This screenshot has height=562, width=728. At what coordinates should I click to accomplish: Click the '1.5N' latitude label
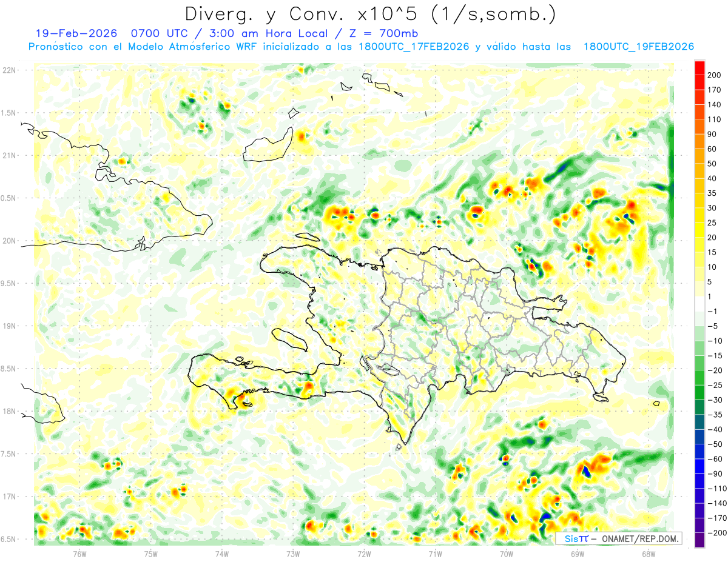coord(9,113)
